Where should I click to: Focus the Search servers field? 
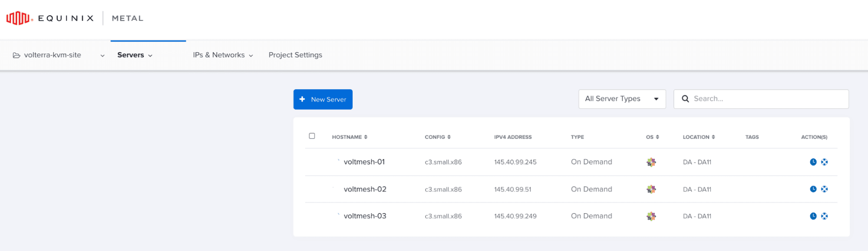coord(761,99)
